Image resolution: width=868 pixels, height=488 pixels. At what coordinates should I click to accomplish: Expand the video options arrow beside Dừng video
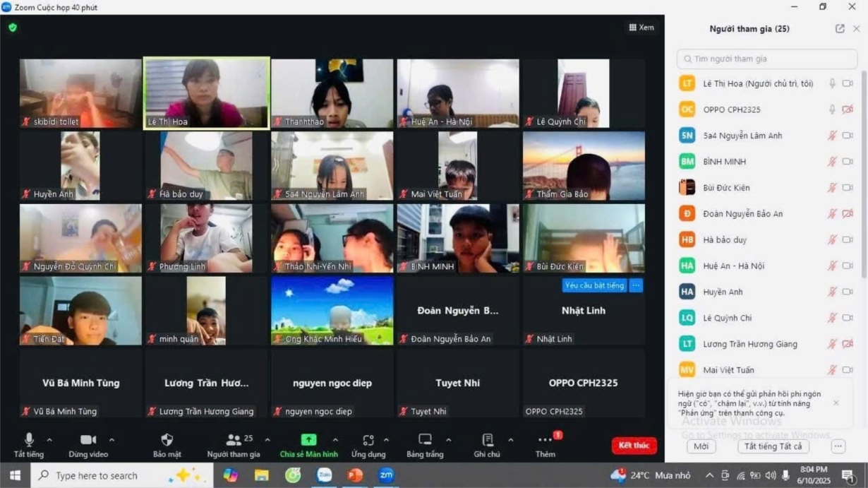(x=111, y=441)
